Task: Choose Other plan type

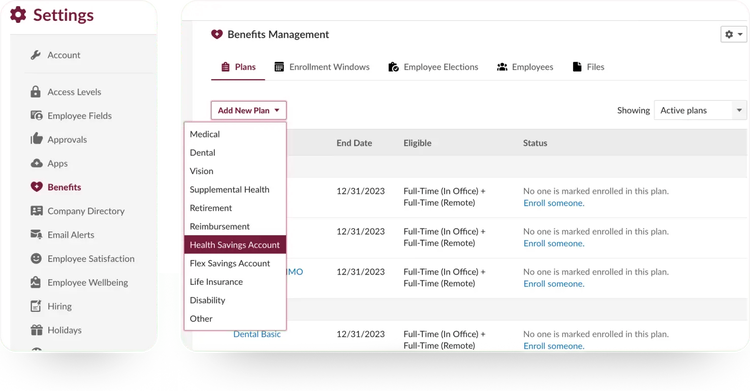Action: (235, 318)
